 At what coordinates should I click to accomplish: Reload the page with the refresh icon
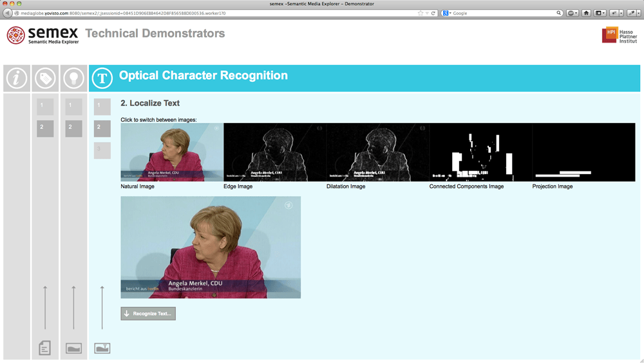coord(433,13)
